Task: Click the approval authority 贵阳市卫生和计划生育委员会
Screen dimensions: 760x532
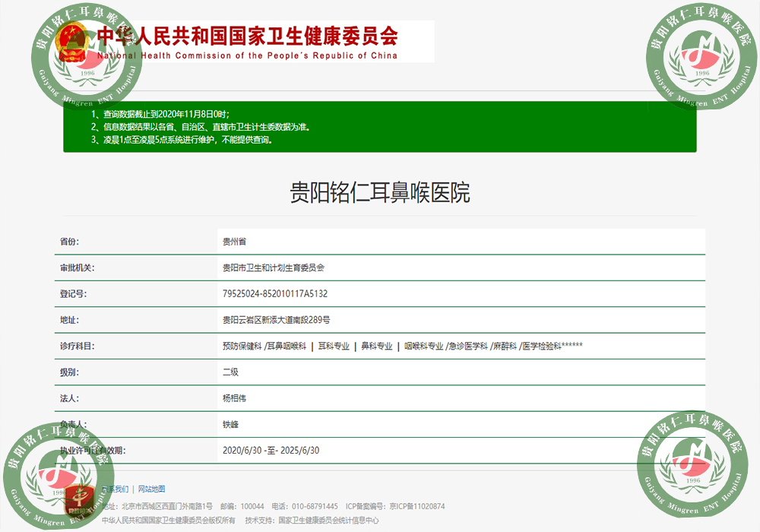Action: [274, 268]
